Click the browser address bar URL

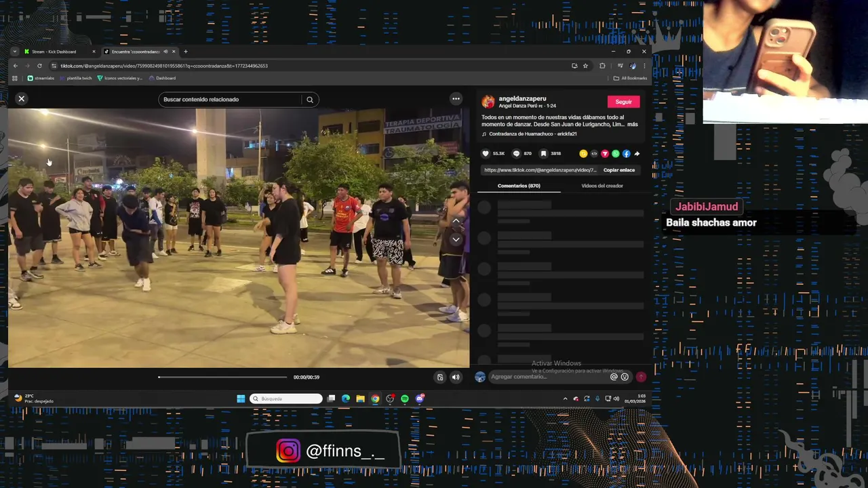pos(163,66)
